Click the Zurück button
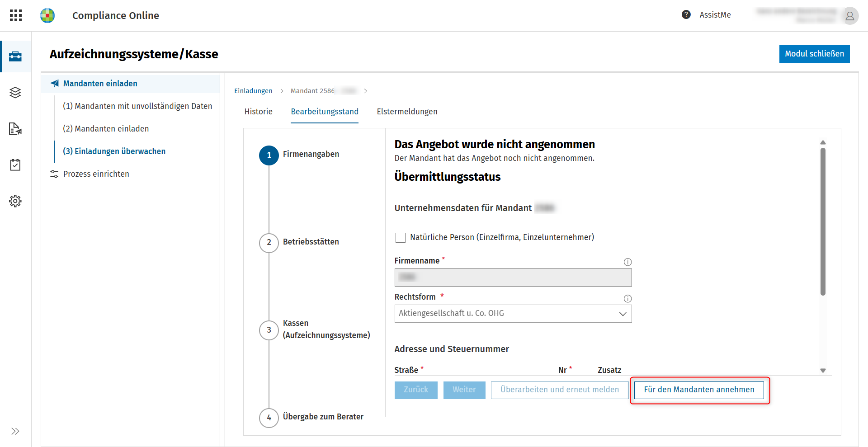The width and height of the screenshot is (868, 447). point(416,390)
